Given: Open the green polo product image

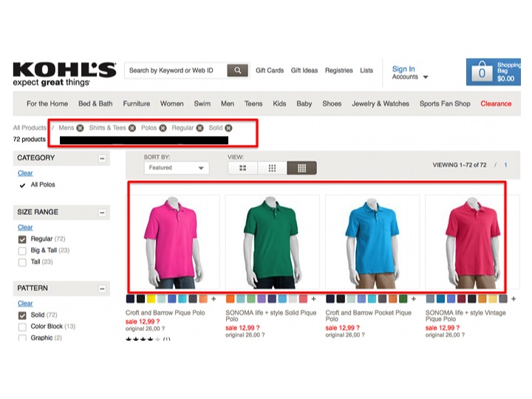Looking at the screenshot, I should pos(273,242).
